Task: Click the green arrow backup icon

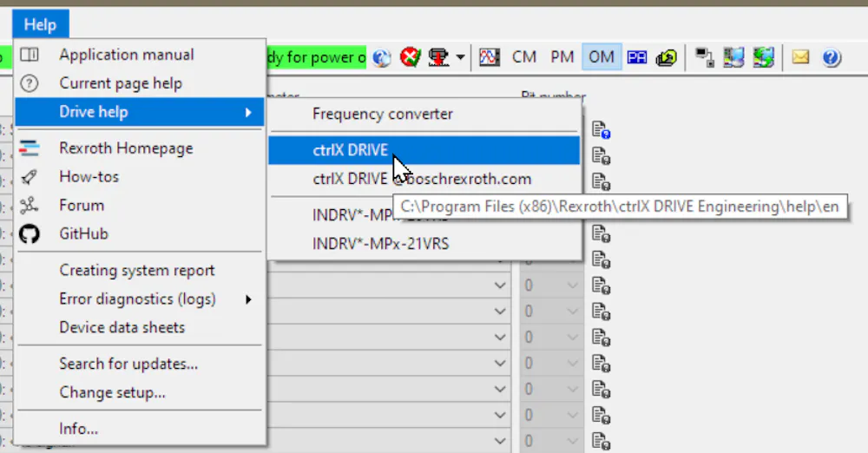Action: (x=667, y=57)
